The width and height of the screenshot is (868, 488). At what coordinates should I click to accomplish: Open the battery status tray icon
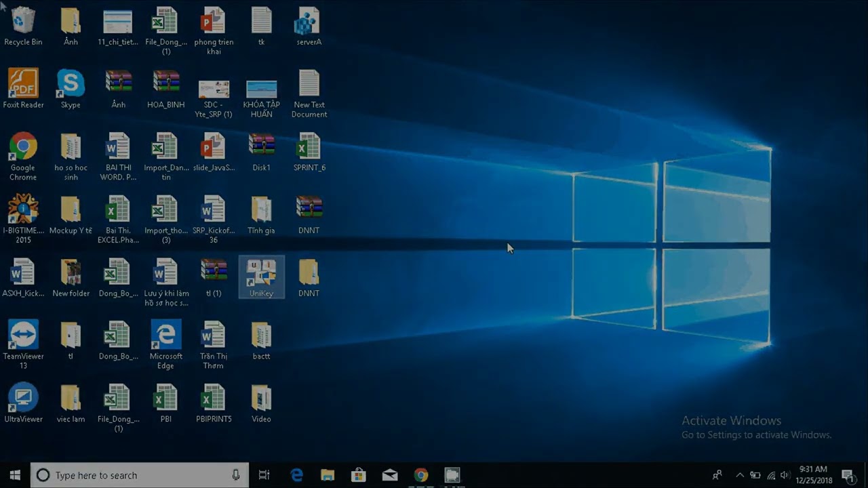tap(755, 475)
